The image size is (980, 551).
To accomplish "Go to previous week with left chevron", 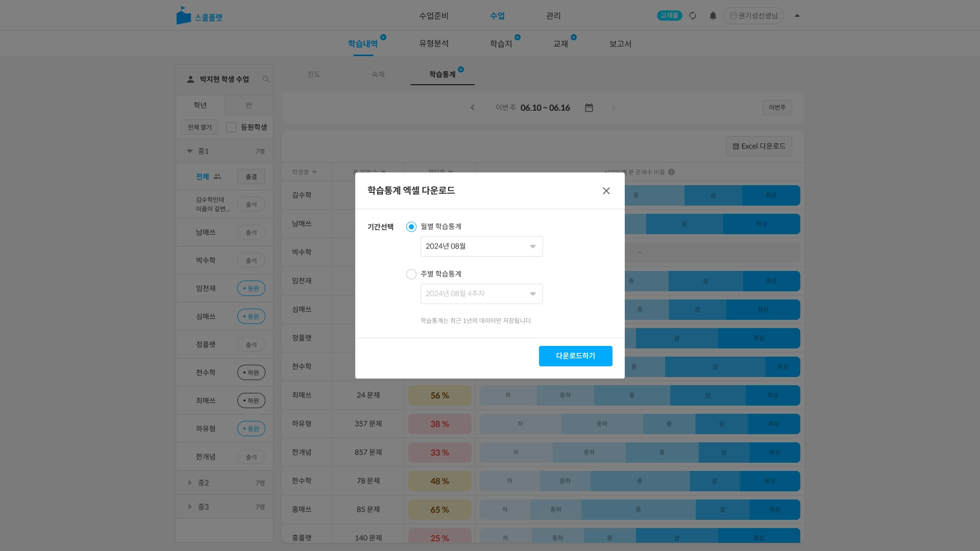I will pyautogui.click(x=473, y=108).
